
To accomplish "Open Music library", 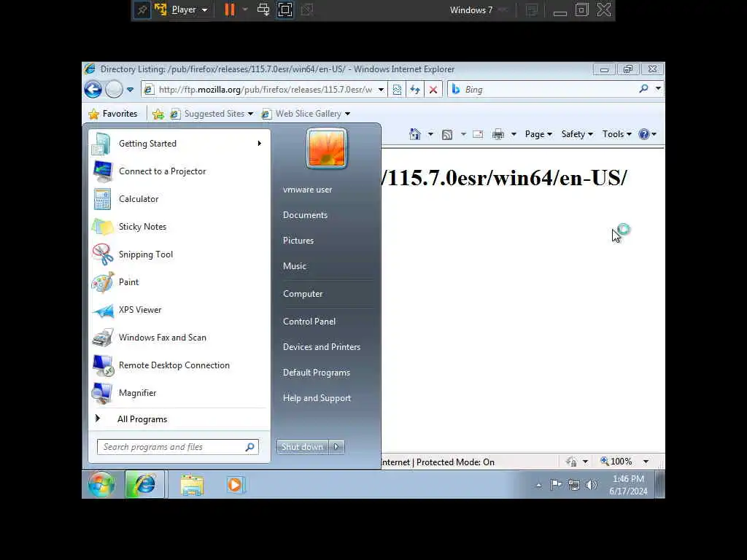I will pos(295,266).
